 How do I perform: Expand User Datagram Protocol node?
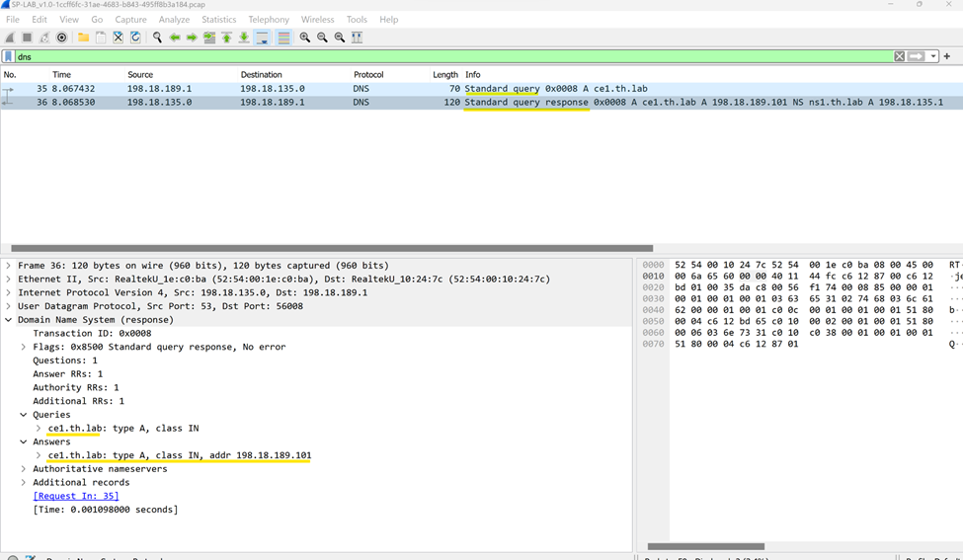pos(9,306)
